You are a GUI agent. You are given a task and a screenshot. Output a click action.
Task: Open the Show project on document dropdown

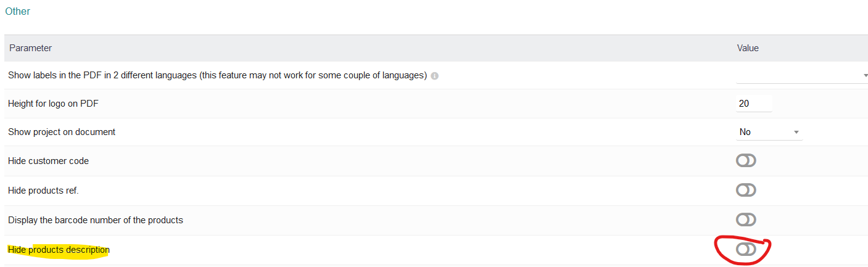768,132
